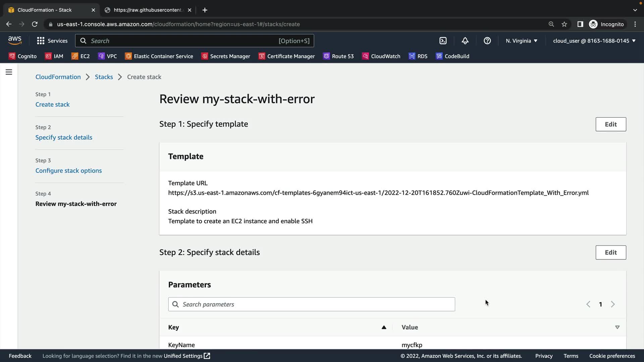The height and width of the screenshot is (362, 644).
Task: Toggle the side navigation hamburger menu
Action: (9, 72)
